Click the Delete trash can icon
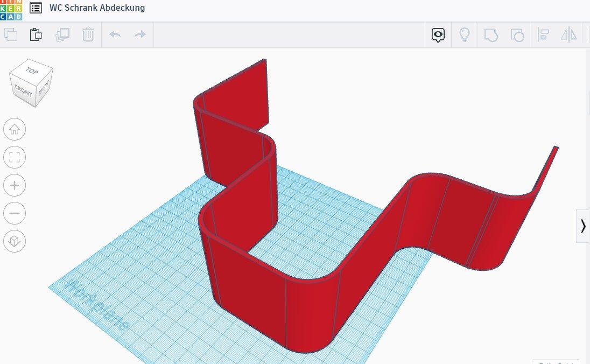The width and height of the screenshot is (590, 364). click(88, 35)
